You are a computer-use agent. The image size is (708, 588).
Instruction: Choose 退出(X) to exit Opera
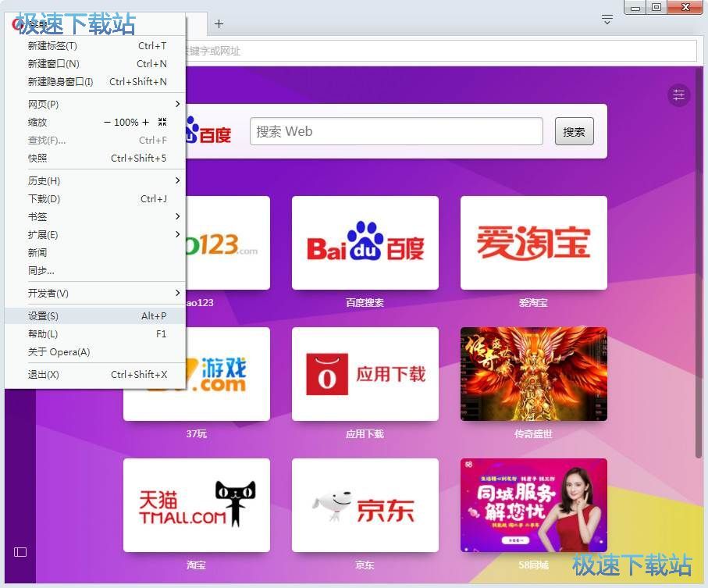(94, 374)
